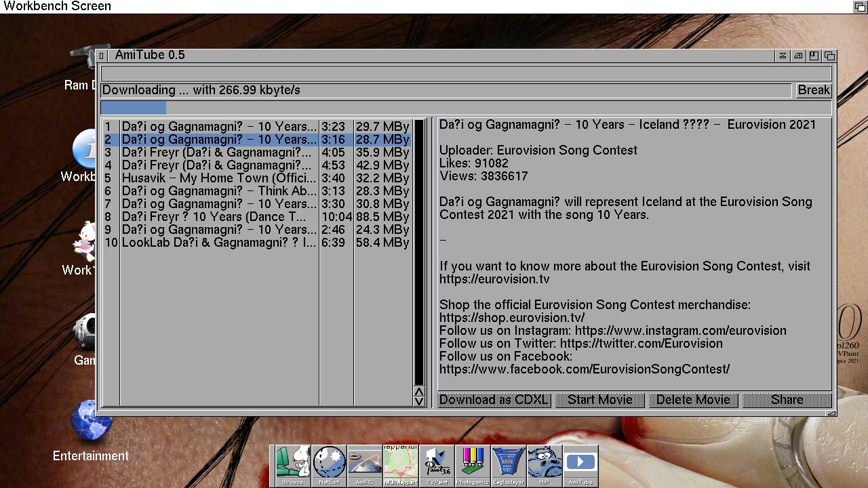868x488 pixels.
Task: Click the Share button
Action: pyautogui.click(x=787, y=400)
